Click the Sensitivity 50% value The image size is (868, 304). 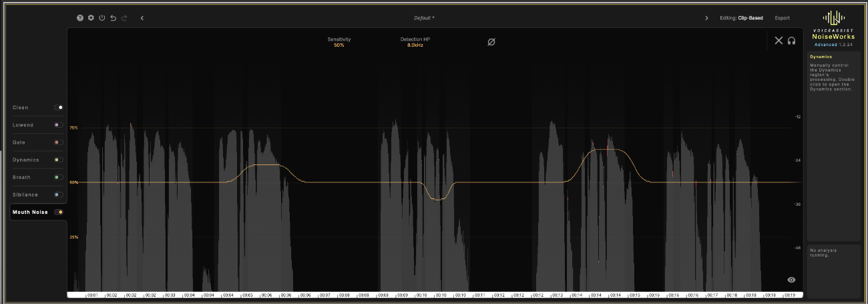pos(339,45)
